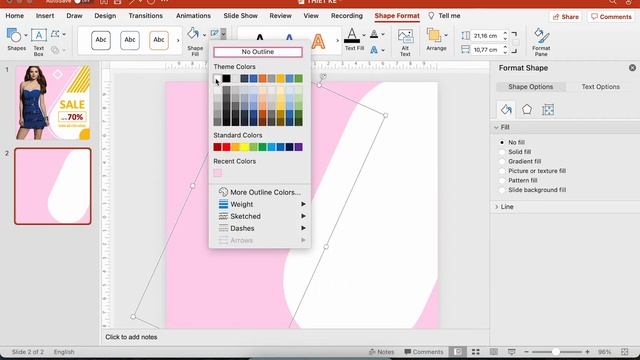
Task: Open Shape Fill dropdown arrow
Action: click(x=204, y=35)
